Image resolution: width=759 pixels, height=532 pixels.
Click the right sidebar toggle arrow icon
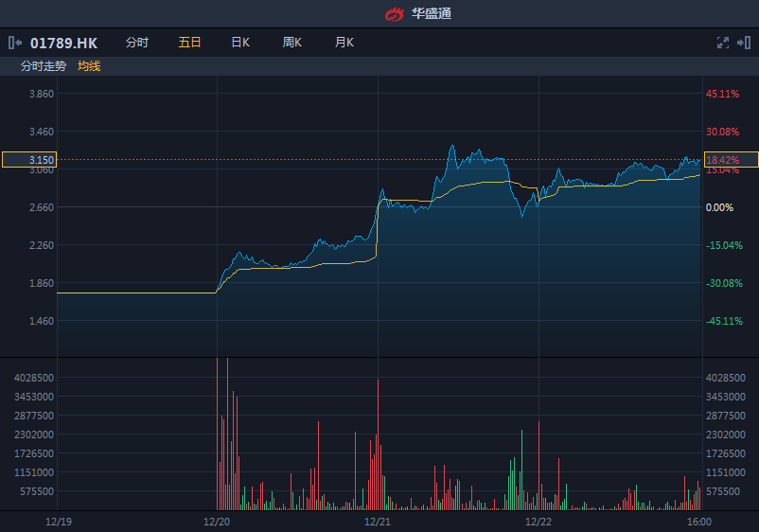744,43
